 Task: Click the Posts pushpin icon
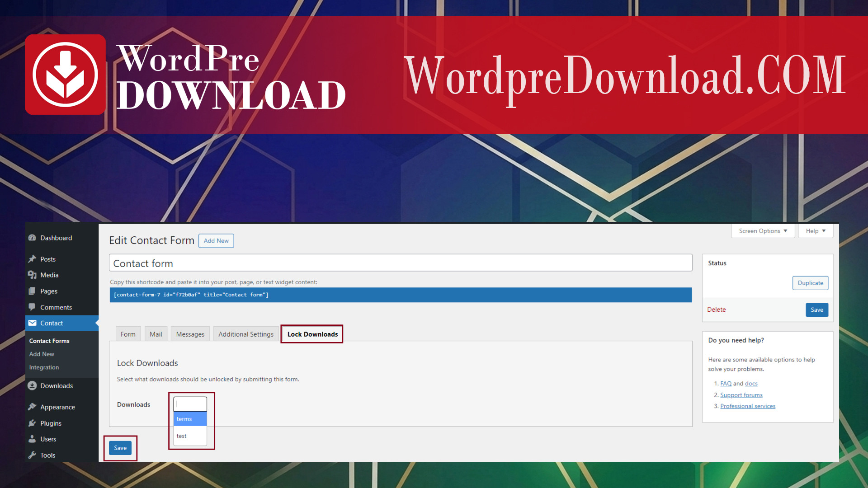click(x=32, y=259)
